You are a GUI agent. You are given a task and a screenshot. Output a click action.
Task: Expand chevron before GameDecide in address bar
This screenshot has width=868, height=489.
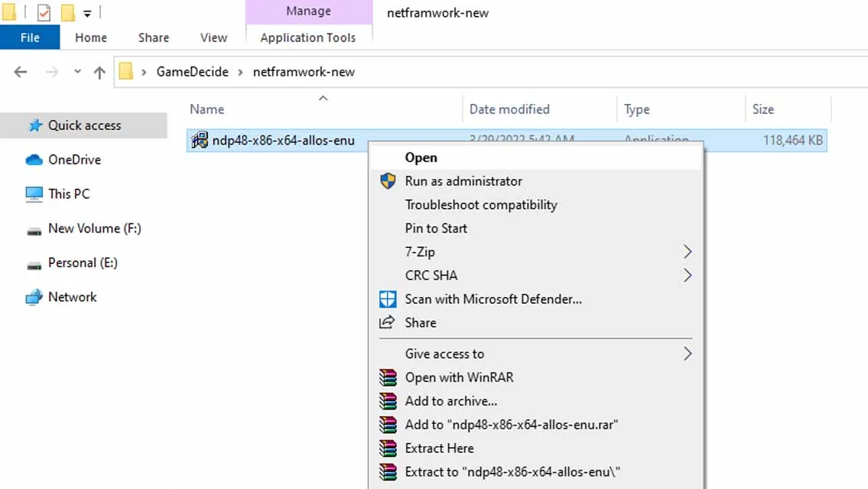coord(144,72)
